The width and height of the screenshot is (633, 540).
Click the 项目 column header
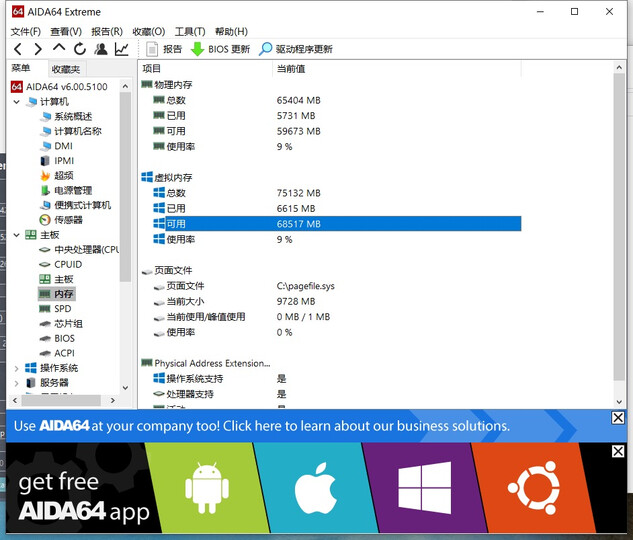pyautogui.click(x=205, y=69)
